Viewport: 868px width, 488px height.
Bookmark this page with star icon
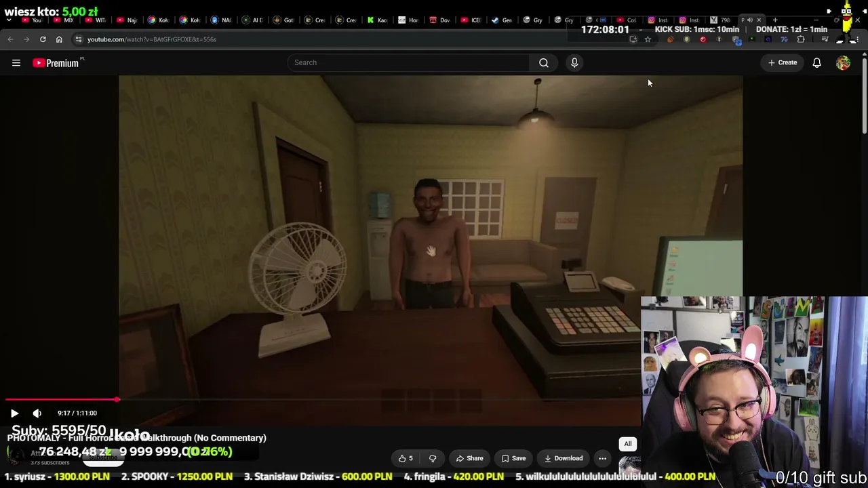click(648, 39)
